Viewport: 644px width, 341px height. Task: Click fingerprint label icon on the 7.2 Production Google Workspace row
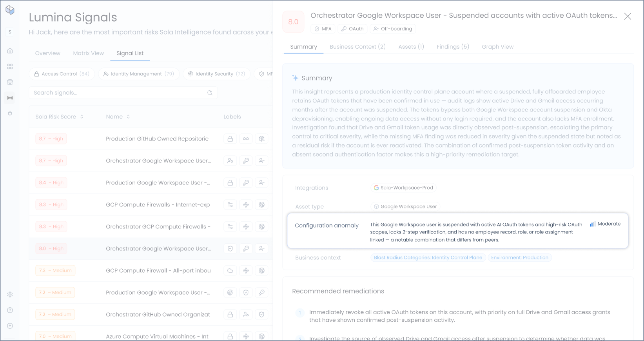230,292
